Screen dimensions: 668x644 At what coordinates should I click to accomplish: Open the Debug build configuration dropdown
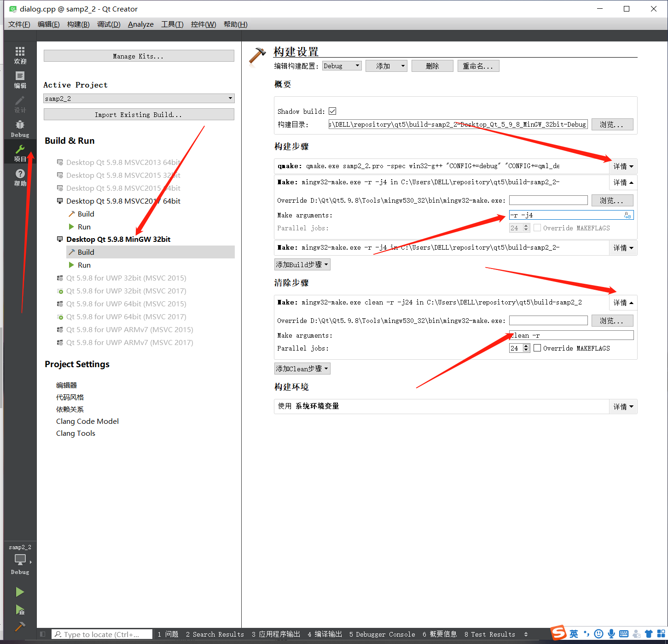342,66
